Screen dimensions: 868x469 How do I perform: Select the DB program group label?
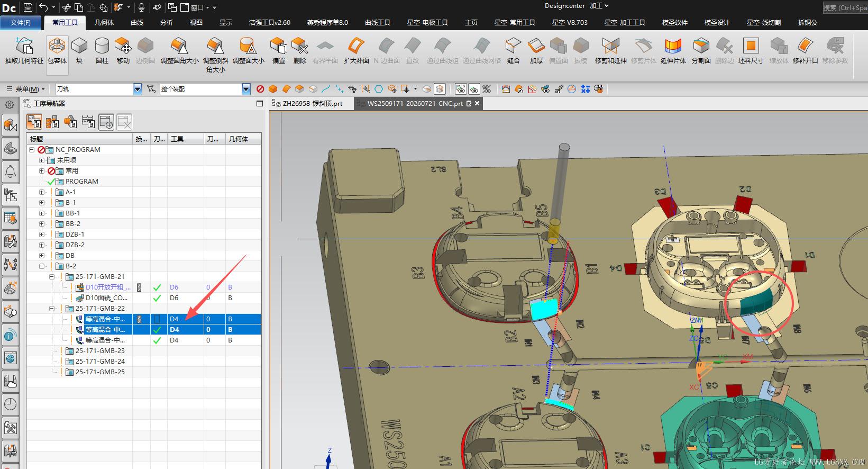click(70, 256)
